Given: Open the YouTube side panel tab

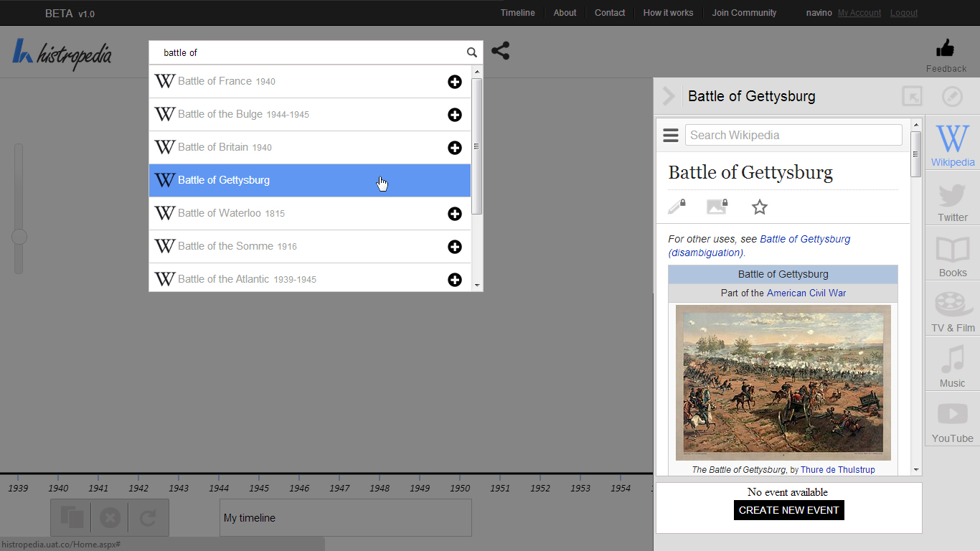Looking at the screenshot, I should 952,420.
